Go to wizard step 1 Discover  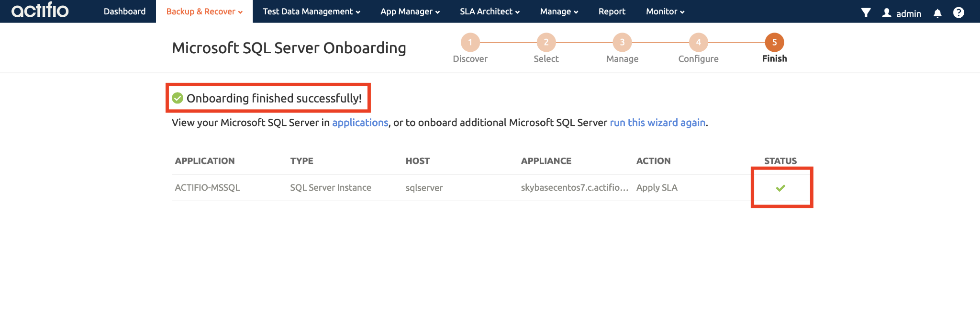click(x=470, y=42)
